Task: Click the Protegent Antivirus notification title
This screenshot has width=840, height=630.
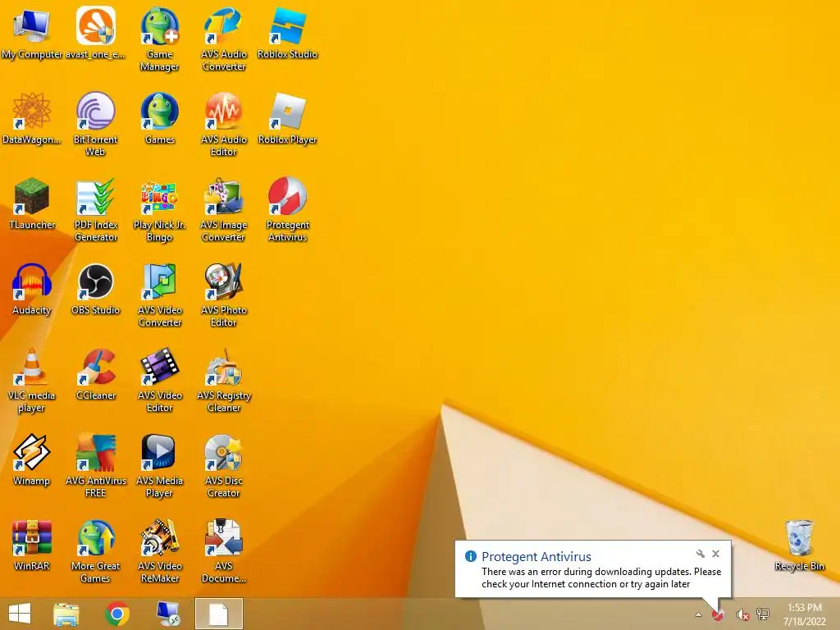Action: (x=536, y=557)
